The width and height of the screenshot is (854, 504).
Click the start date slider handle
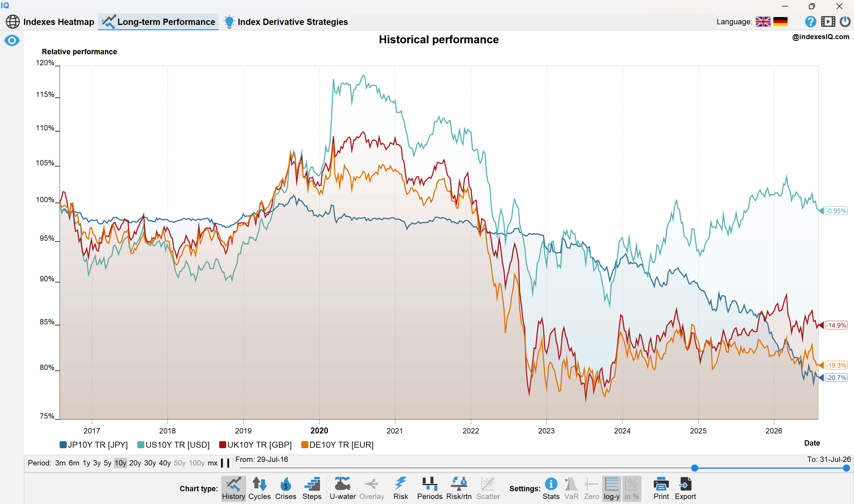pyautogui.click(x=695, y=468)
